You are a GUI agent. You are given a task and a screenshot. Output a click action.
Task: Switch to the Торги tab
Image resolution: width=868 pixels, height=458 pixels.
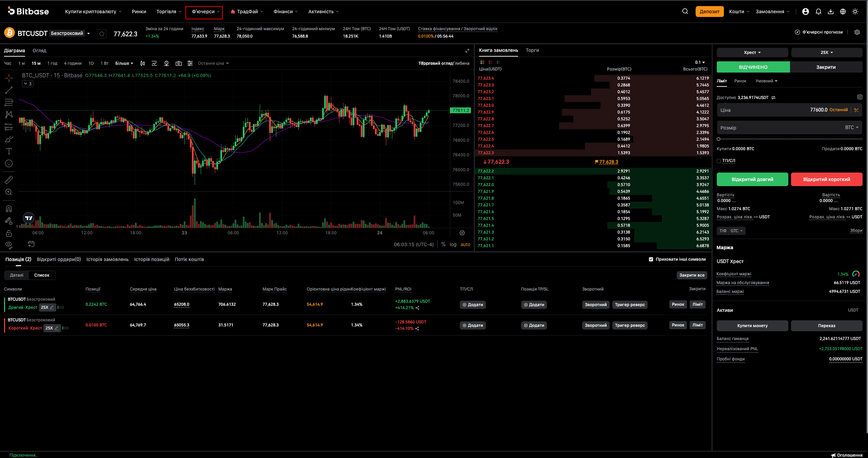532,50
